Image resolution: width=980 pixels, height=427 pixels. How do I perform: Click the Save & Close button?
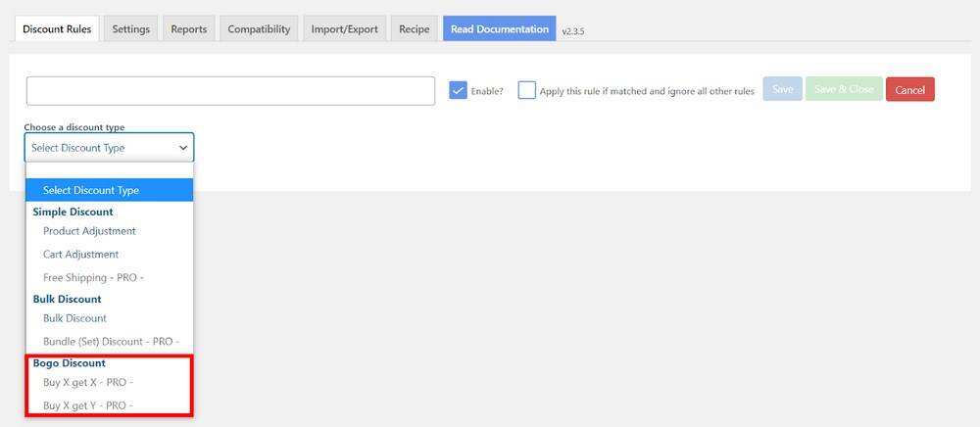click(844, 89)
